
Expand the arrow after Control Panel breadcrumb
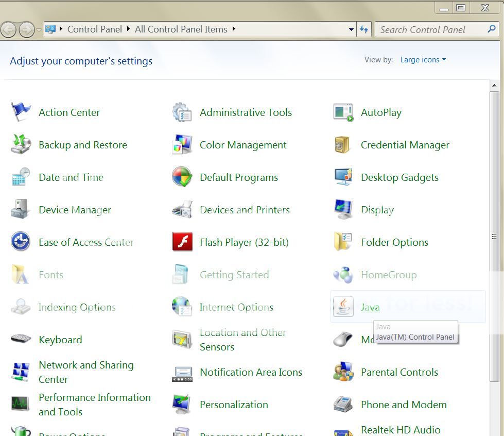coord(128,29)
